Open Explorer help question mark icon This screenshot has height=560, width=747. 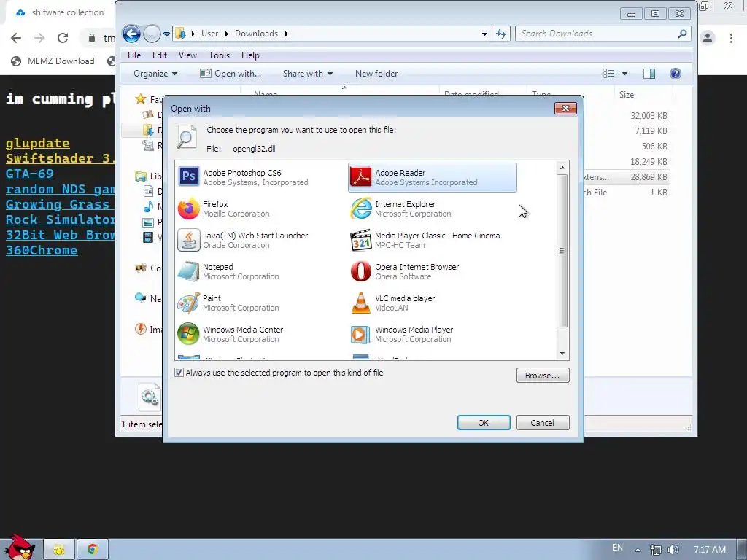coord(675,74)
